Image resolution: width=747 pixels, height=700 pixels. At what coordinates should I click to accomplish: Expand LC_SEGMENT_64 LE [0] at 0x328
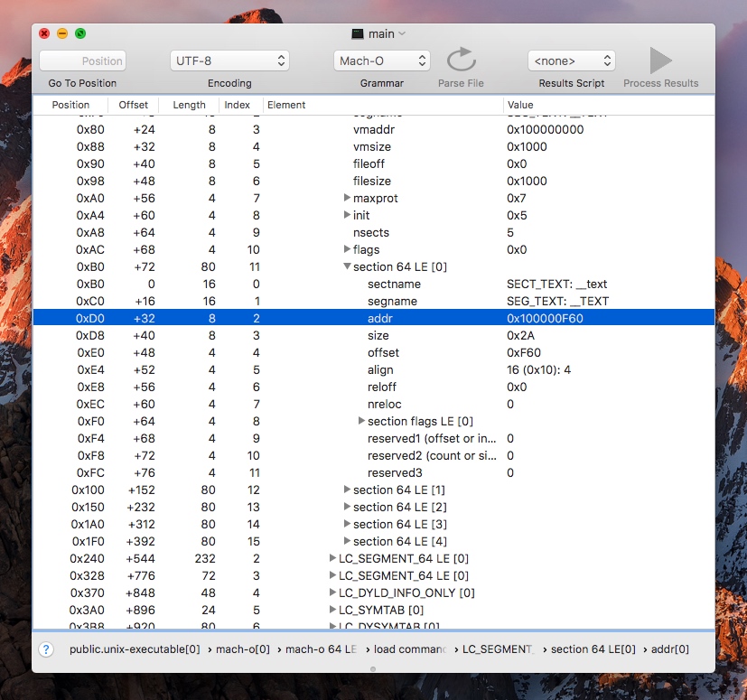332,575
